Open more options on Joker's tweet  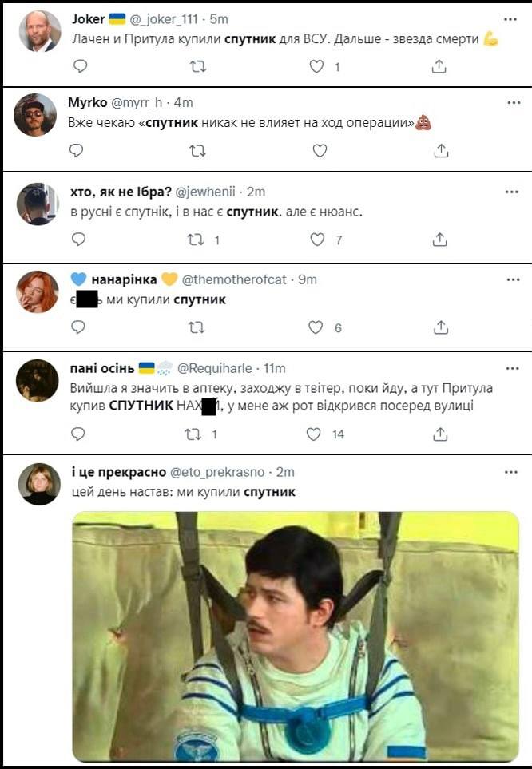510,18
